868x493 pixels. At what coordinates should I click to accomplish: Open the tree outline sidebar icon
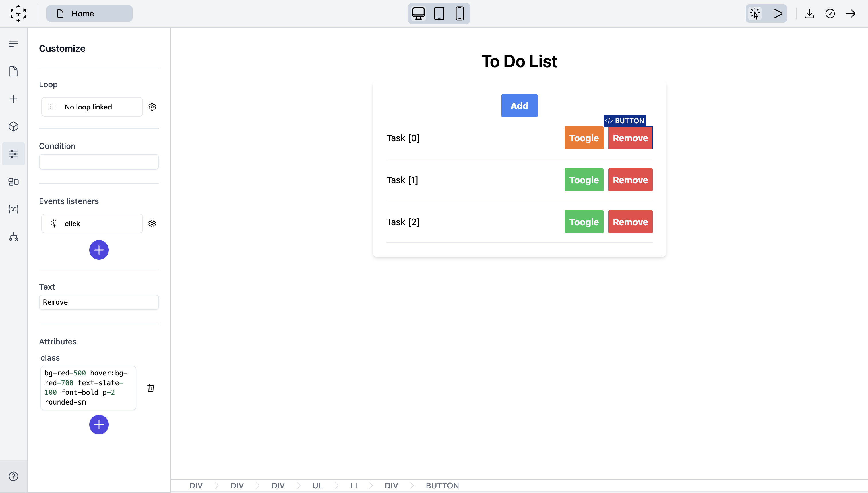(x=13, y=44)
